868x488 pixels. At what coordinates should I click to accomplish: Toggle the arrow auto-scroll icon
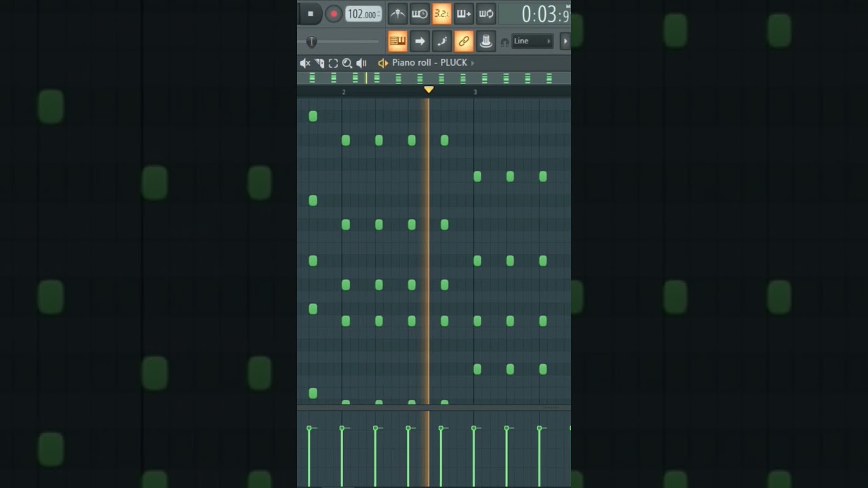coord(420,41)
